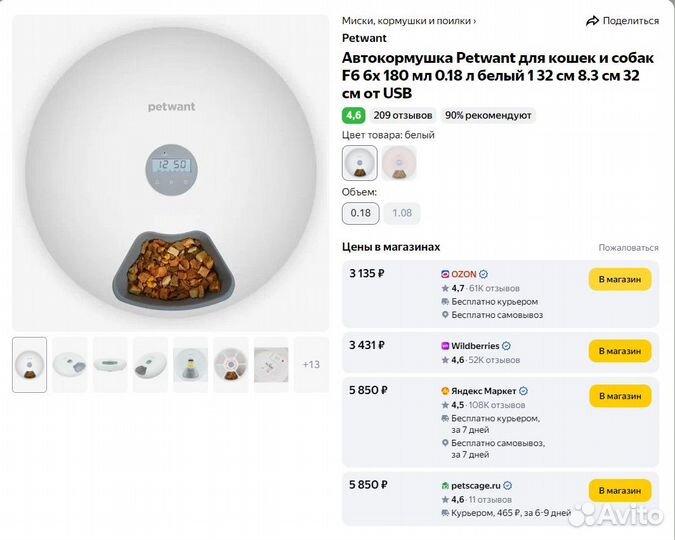This screenshot has width=675, height=540.
Task: Open the 90% рекомендуют section
Action: [x=488, y=115]
